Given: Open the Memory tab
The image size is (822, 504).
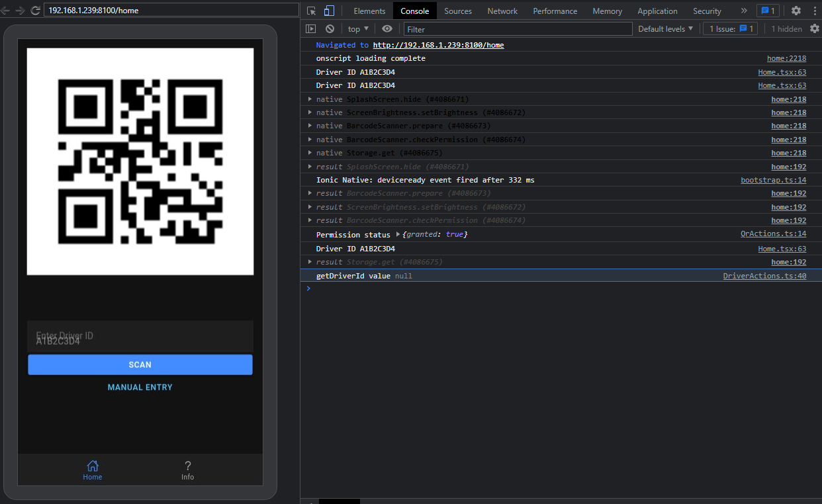Looking at the screenshot, I should tap(607, 11).
